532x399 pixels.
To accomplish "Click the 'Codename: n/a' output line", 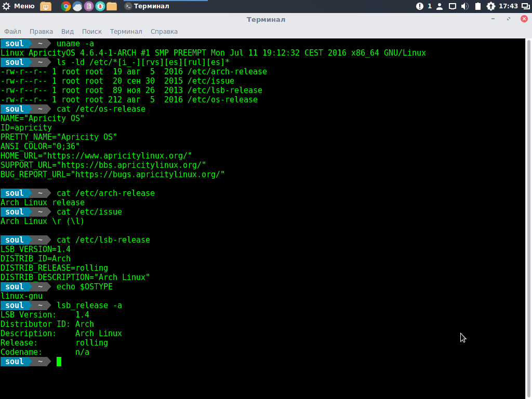I will coord(45,352).
